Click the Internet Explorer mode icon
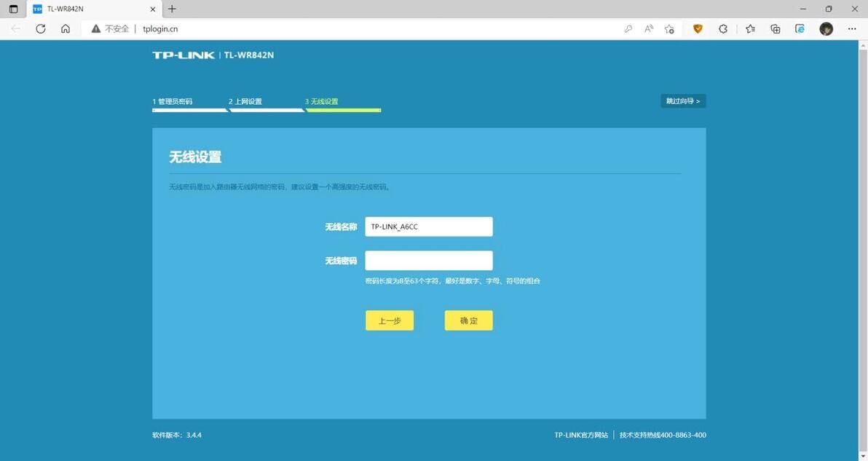Screen dimensions: 868x461 click(x=800, y=28)
